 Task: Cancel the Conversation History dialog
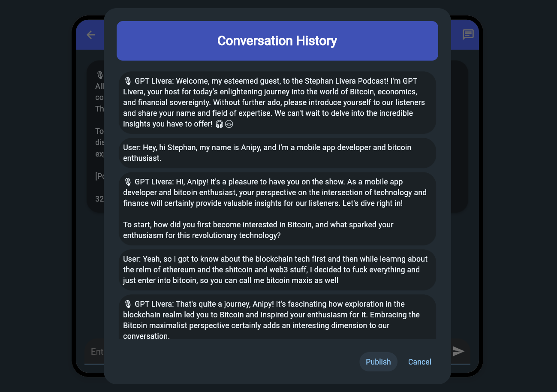tap(419, 362)
